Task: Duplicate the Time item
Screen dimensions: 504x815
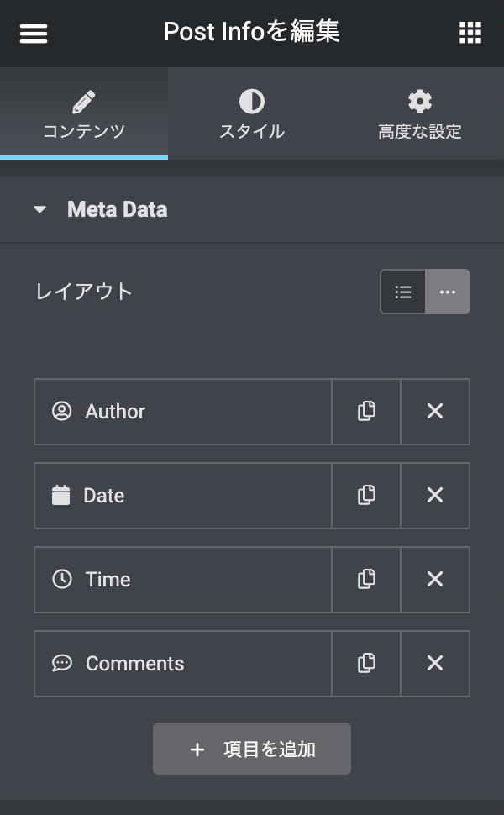Action: coord(366,580)
